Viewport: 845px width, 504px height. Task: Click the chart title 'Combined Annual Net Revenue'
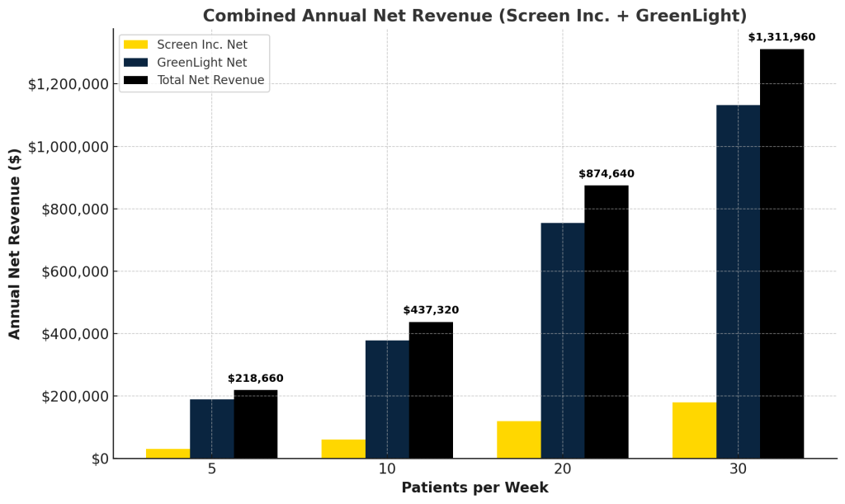pyautogui.click(x=474, y=16)
